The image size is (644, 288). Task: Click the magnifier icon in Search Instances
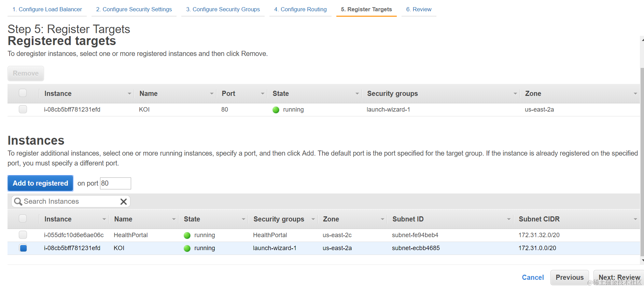click(18, 202)
